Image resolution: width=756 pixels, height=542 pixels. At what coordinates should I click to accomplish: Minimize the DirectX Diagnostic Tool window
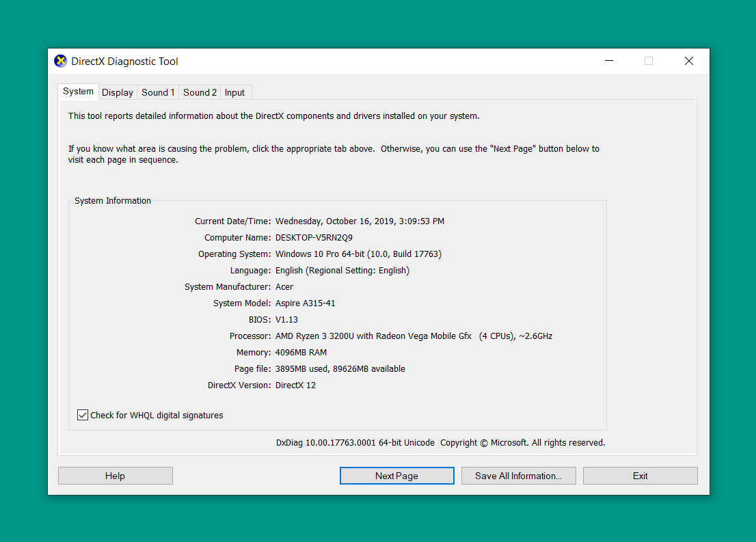pos(609,61)
